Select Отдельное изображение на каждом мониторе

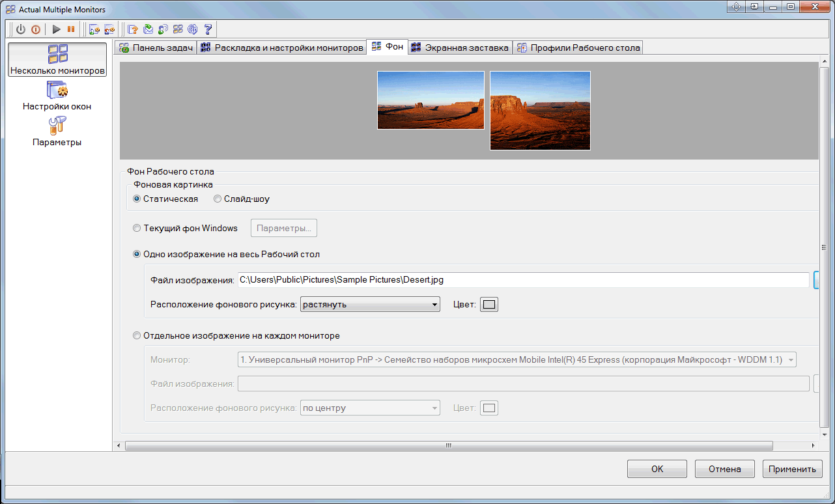[236, 336]
